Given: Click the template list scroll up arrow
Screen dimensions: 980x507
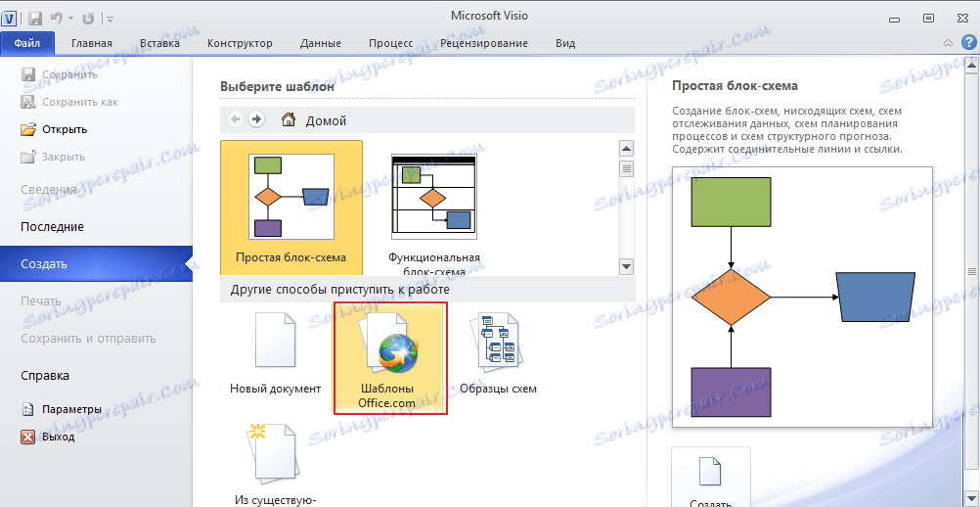Looking at the screenshot, I should [626, 149].
